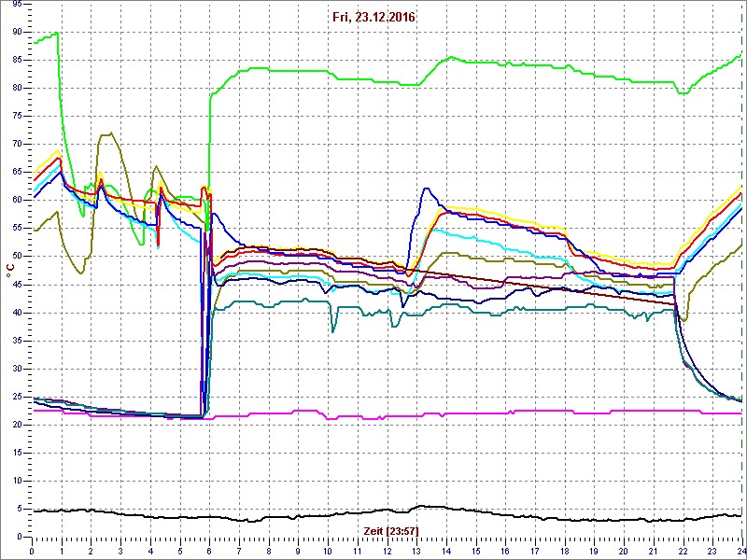Click the hour 4 label on time axis

150,551
